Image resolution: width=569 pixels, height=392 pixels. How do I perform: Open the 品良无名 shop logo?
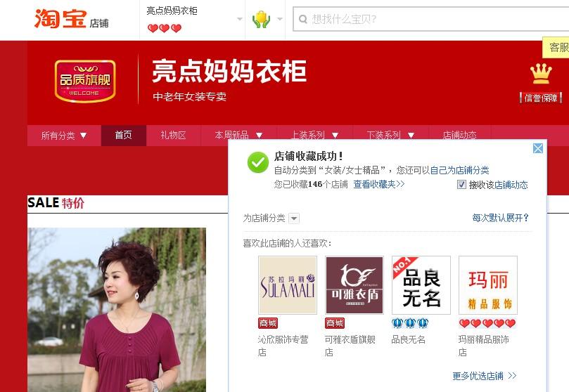click(421, 285)
